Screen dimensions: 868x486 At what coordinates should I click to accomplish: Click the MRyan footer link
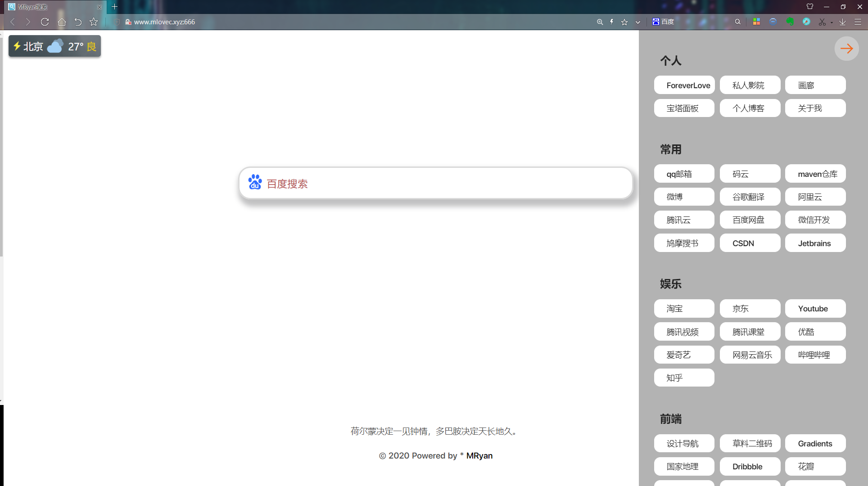pos(479,455)
